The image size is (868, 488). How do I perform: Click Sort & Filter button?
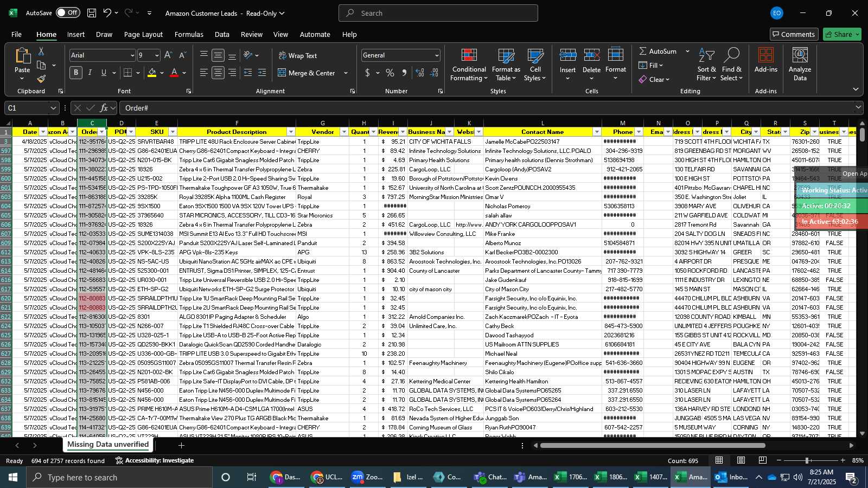[x=706, y=65]
